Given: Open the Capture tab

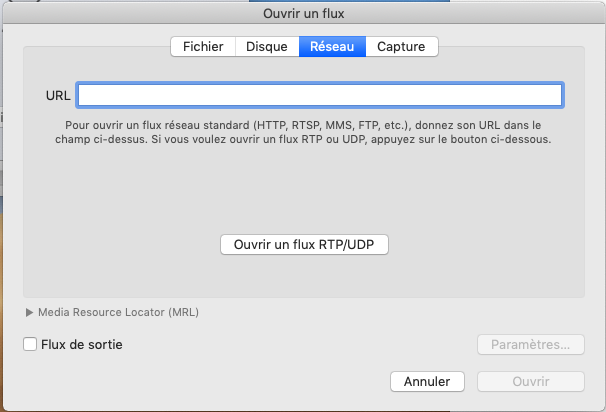Looking at the screenshot, I should click(402, 47).
